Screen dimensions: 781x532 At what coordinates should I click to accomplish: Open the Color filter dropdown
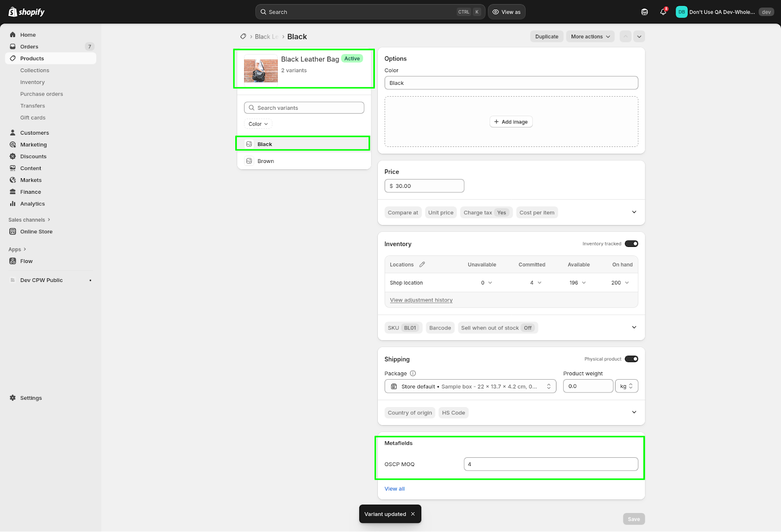pyautogui.click(x=258, y=124)
